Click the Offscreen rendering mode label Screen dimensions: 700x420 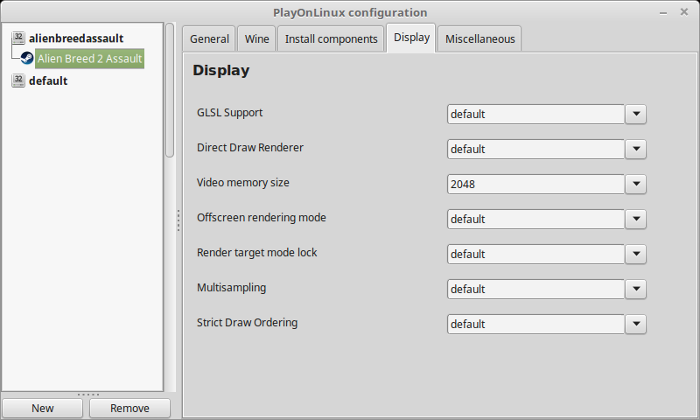coord(261,217)
